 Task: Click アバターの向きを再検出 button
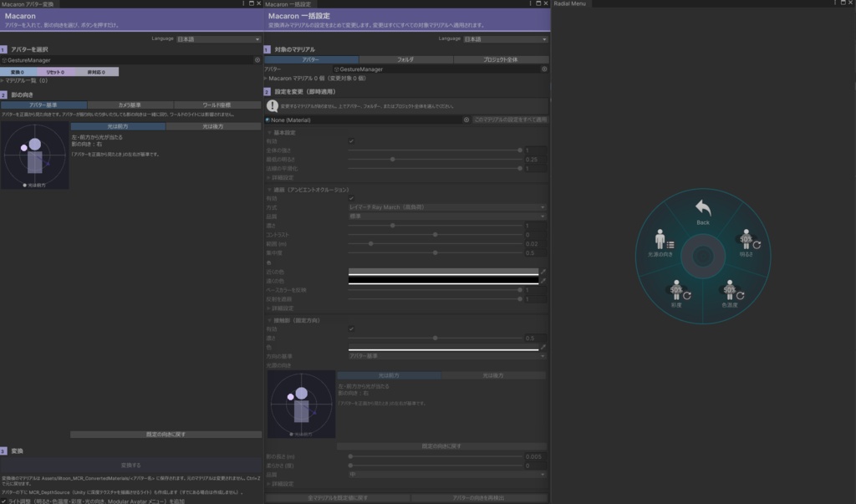tap(479, 498)
